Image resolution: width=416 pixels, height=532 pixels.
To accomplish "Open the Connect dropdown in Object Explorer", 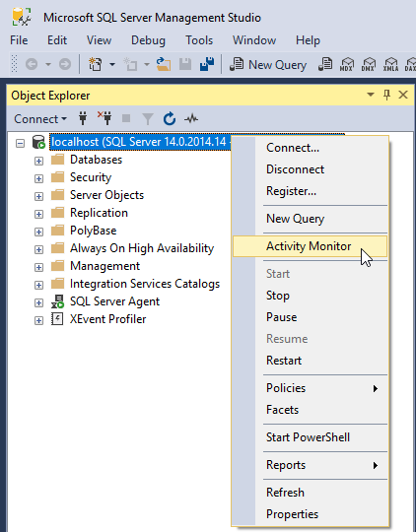I will [40, 119].
